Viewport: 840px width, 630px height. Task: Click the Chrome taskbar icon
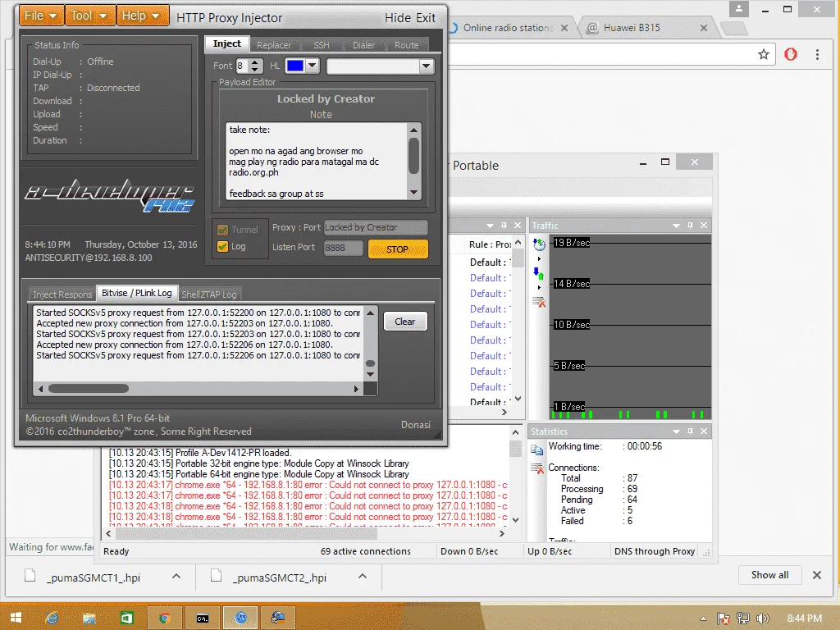pos(164,618)
